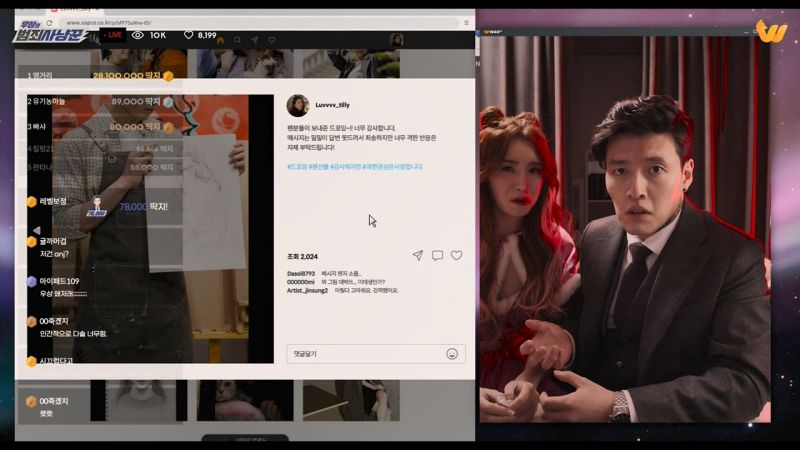The width and height of the screenshot is (800, 450).
Task: Click the 78,000 donation alert on the video
Action: 127,207
